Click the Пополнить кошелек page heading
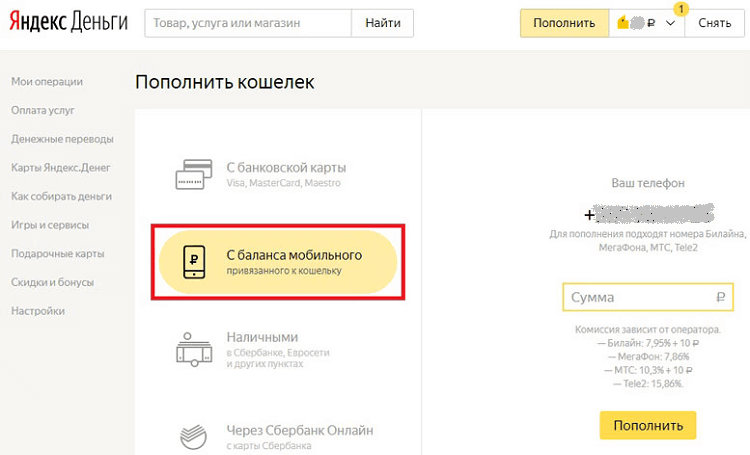This screenshot has height=455, width=750. [225, 82]
